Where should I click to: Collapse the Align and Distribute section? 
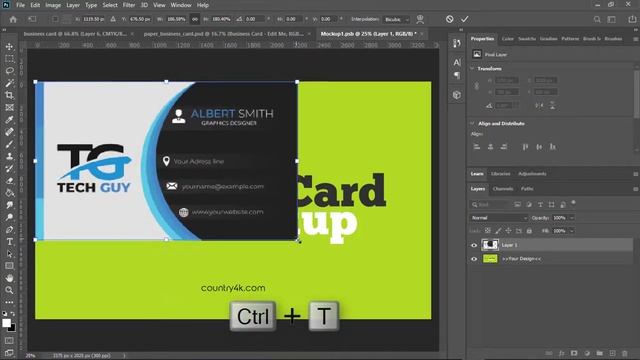472,123
